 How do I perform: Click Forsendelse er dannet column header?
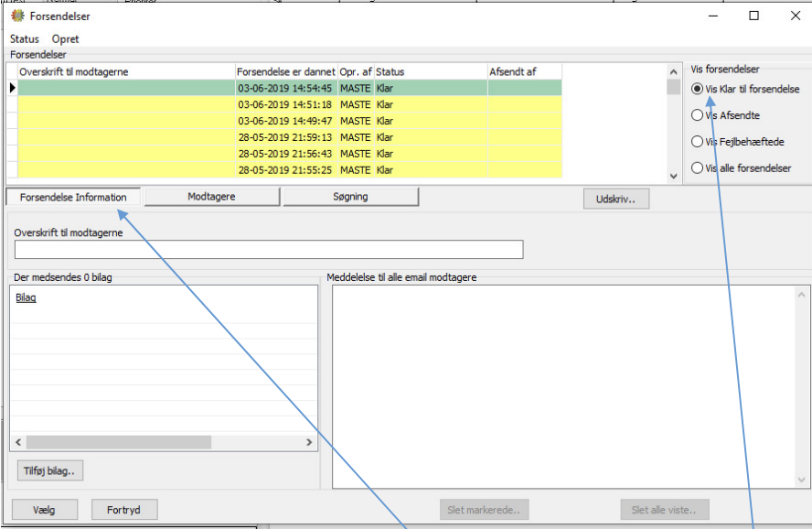(x=286, y=72)
